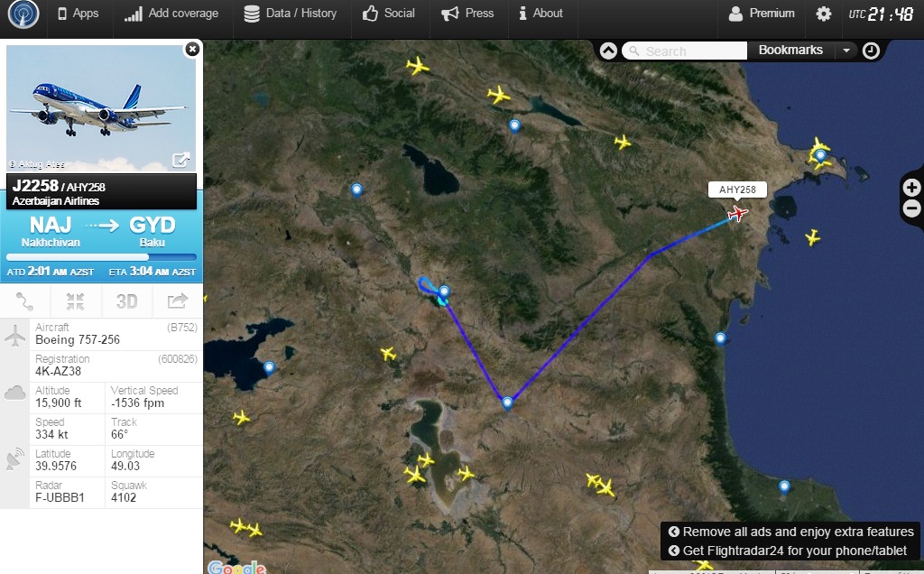Image resolution: width=924 pixels, height=574 pixels.
Task: Click the Flightradar24 radar logo
Action: pyautogui.click(x=23, y=14)
